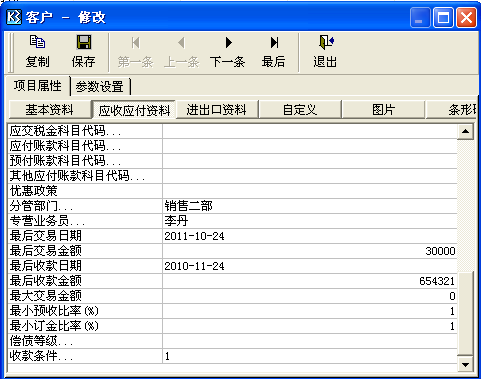Screen dimensions: 481x379
Task: Click the 预付账款科目代码 value field
Action: tap(310, 161)
